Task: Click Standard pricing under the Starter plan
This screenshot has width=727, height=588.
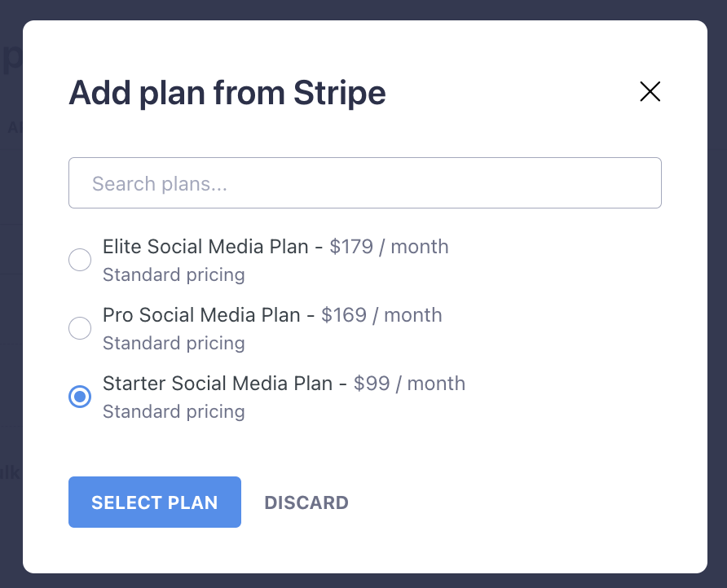Action: pos(174,412)
